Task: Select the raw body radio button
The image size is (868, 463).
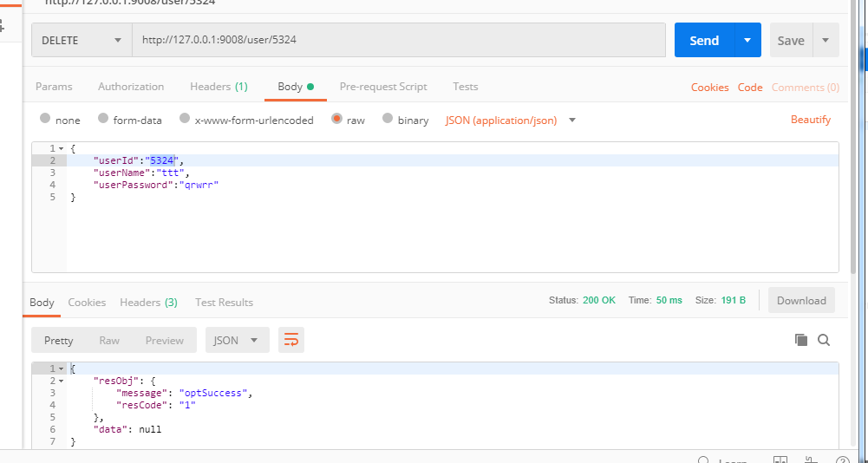Action: tap(336, 118)
